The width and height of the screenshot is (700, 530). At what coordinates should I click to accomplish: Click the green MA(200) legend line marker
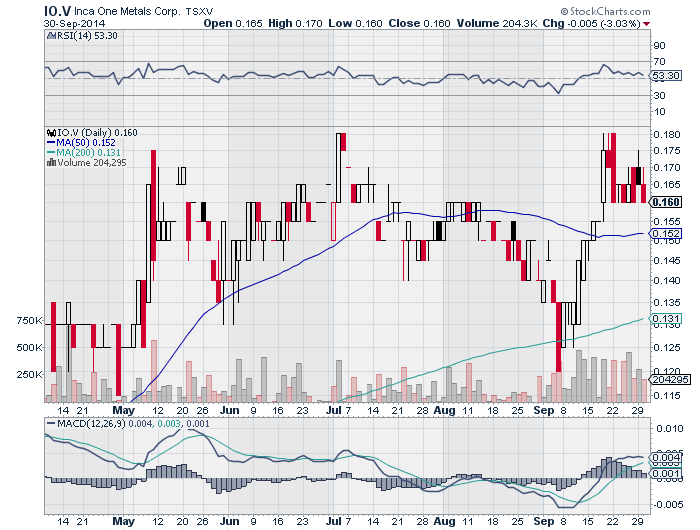(51, 152)
